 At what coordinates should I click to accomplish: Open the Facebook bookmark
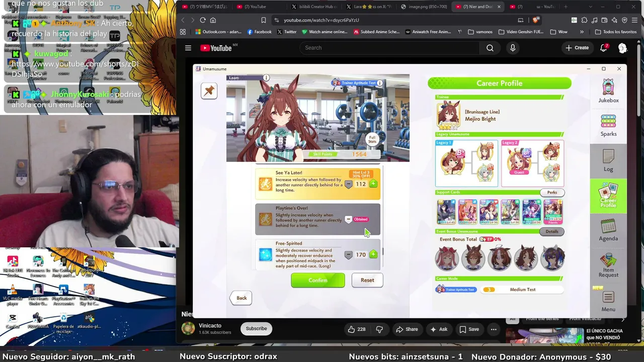point(259,32)
